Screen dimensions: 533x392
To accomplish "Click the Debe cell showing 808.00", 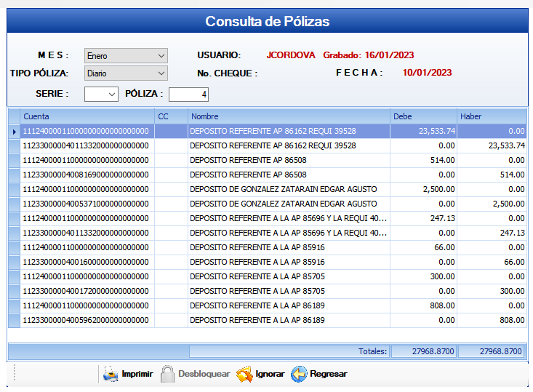I will point(423,305).
